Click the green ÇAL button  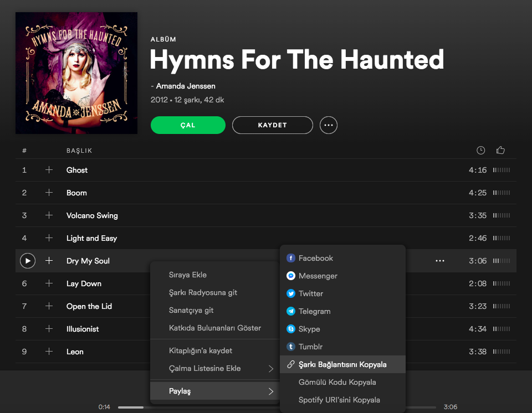(188, 125)
